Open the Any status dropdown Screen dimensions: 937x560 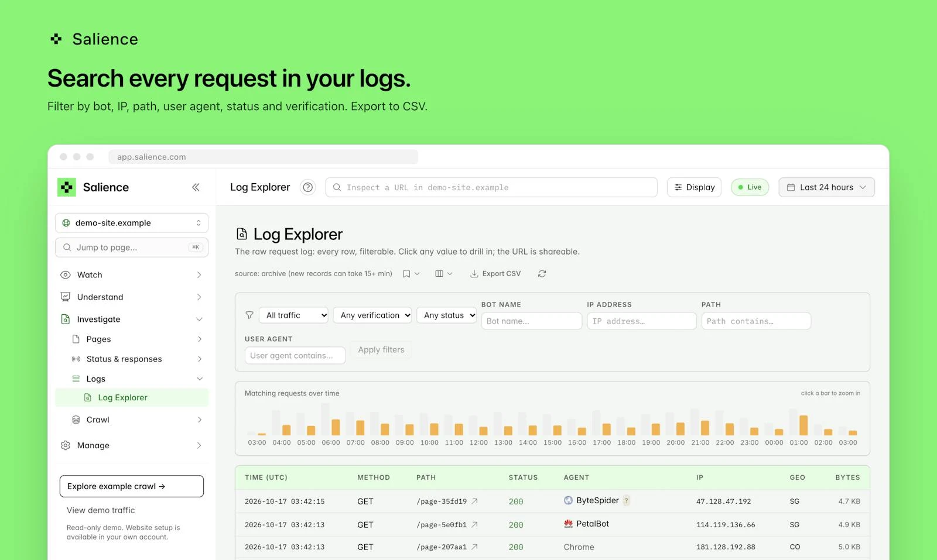447,315
